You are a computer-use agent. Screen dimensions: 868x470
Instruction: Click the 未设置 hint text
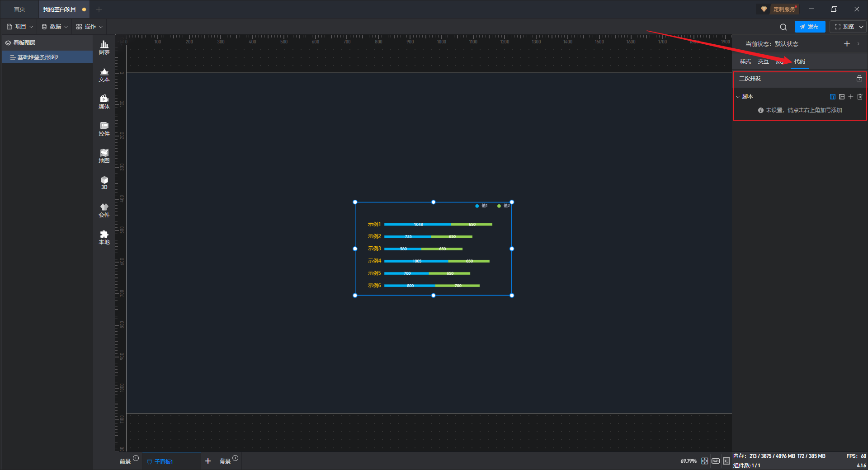point(804,110)
